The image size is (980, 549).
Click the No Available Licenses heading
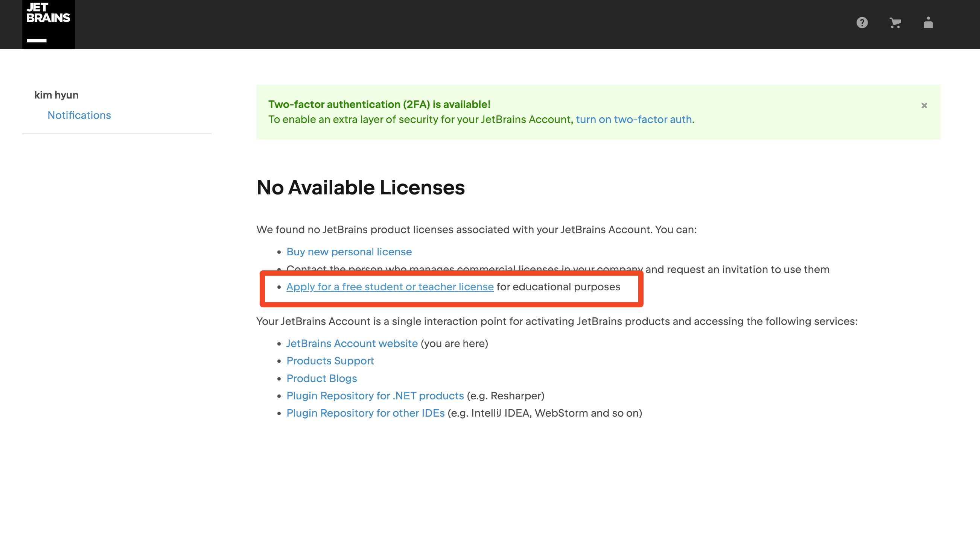pos(360,187)
